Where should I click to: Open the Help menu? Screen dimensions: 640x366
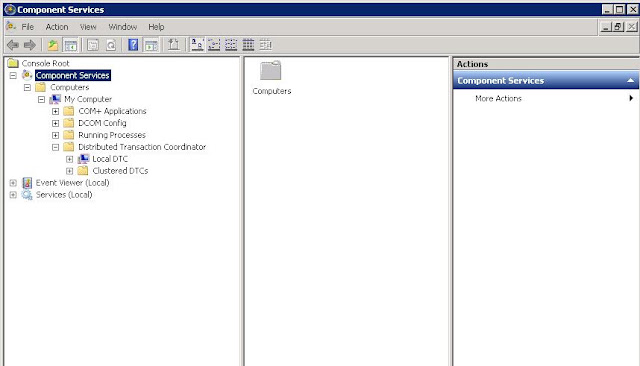[x=156, y=27]
